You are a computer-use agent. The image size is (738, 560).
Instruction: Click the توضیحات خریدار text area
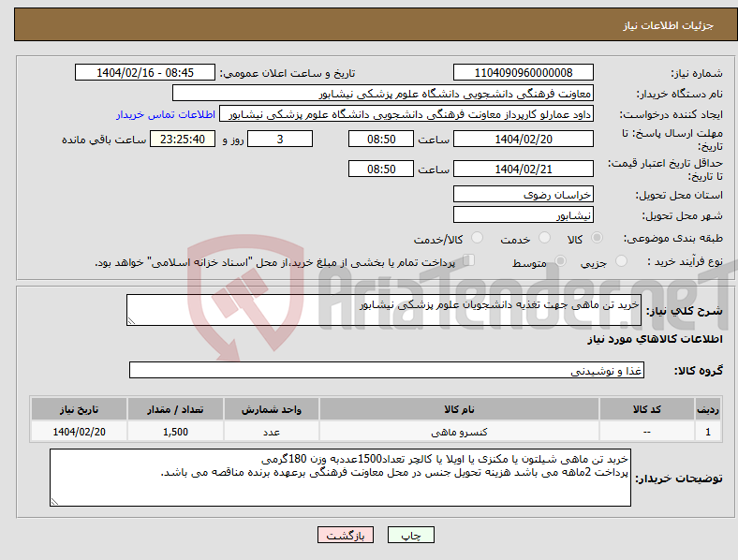pyautogui.click(x=340, y=478)
